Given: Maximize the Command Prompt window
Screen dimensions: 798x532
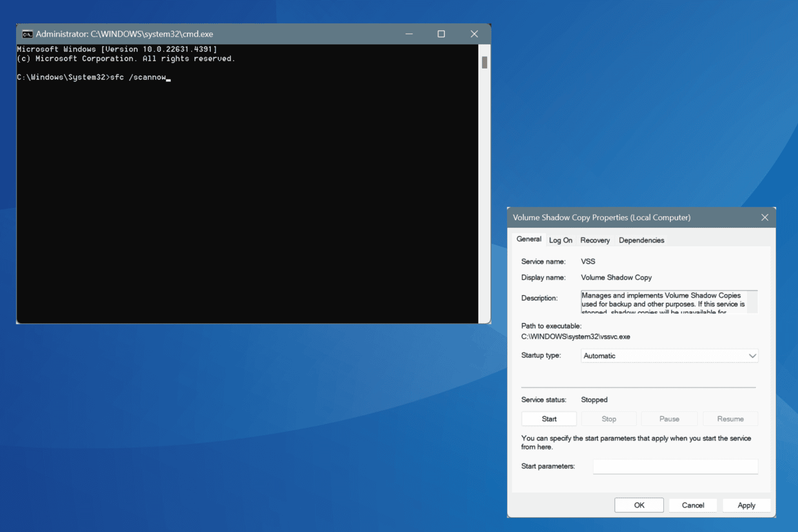Looking at the screenshot, I should tap(441, 34).
